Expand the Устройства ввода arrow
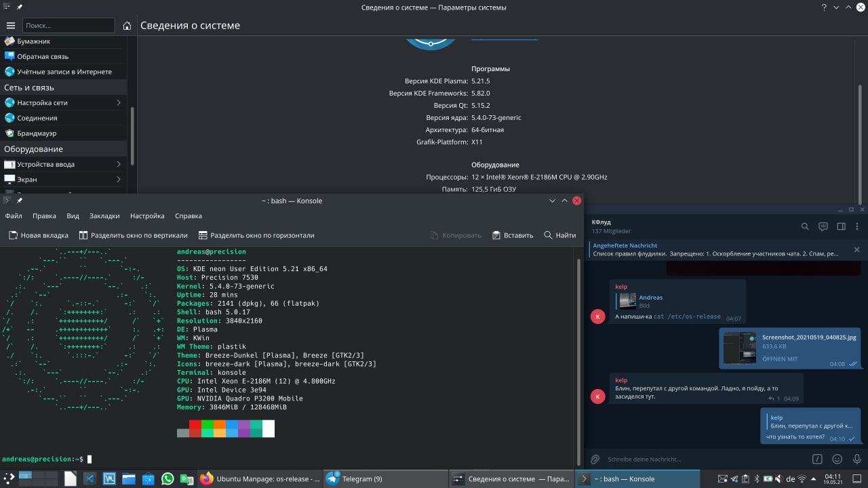Screen dimensions: 868x488 pyautogui.click(x=119, y=164)
